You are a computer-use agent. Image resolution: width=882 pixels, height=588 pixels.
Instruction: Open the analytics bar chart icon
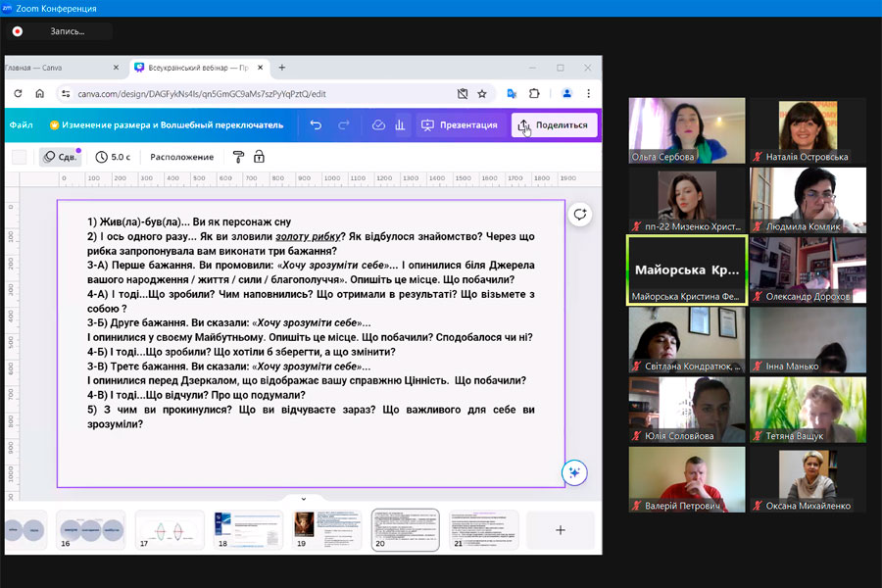coord(400,125)
